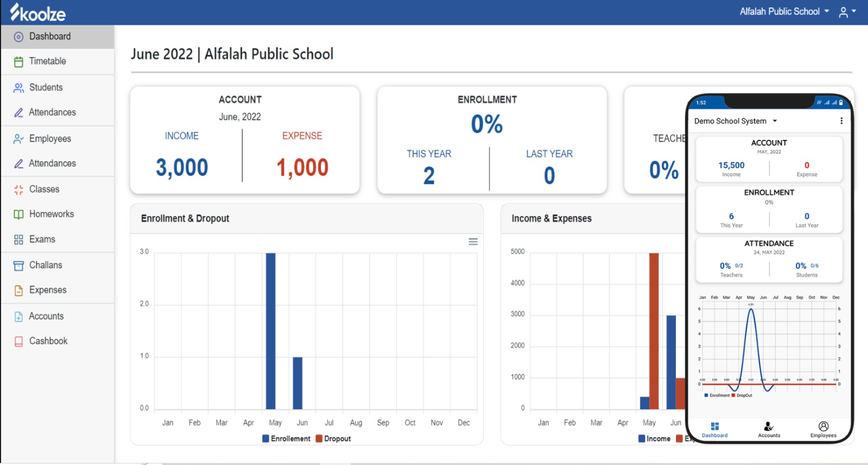Open Cashbook via its book icon
Viewport: 868px width, 465px height.
18,342
